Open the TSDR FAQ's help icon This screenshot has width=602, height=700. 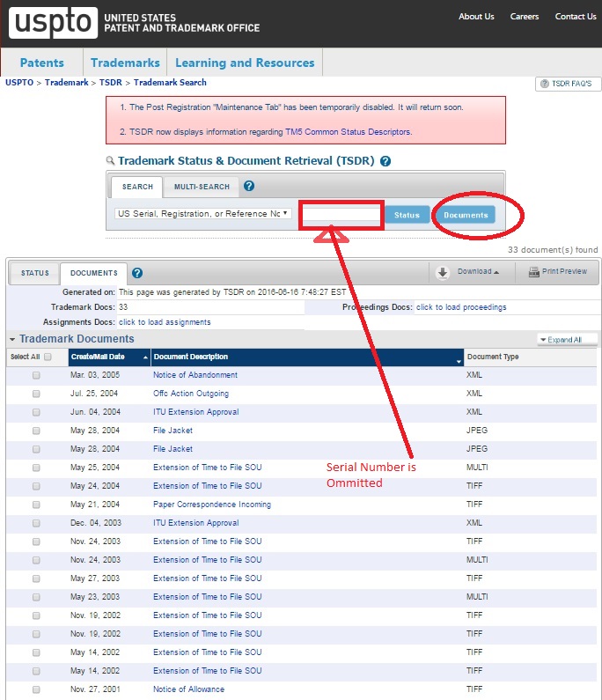pos(544,84)
